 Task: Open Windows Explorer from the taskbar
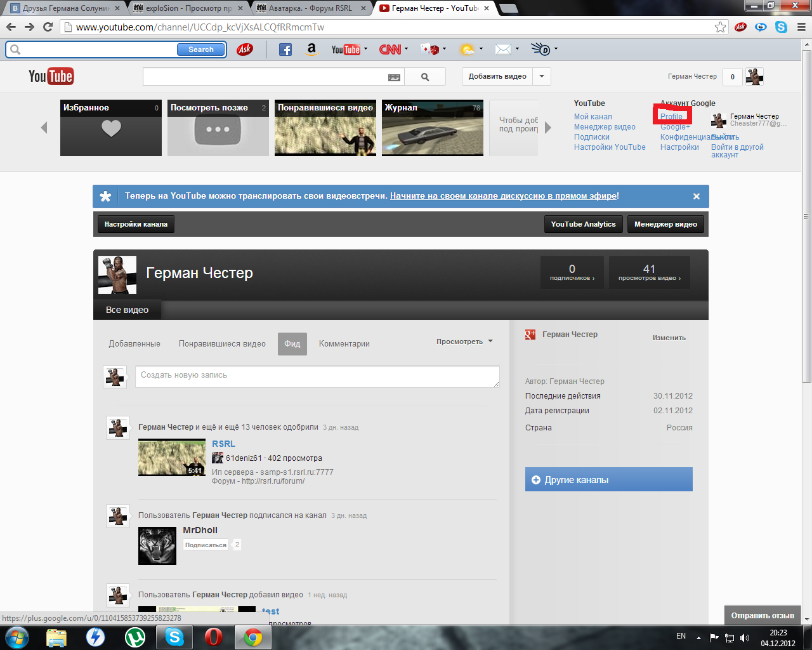click(x=56, y=637)
